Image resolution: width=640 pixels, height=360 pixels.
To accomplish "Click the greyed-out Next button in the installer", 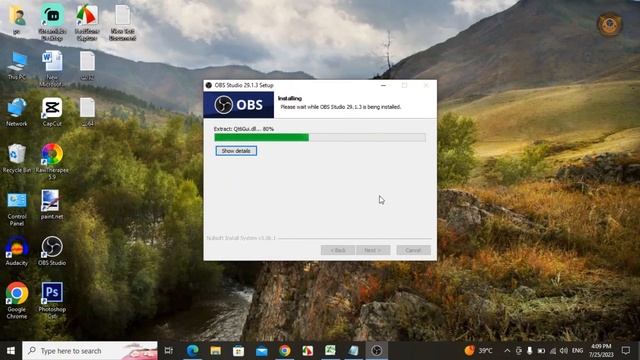I will click(373, 250).
